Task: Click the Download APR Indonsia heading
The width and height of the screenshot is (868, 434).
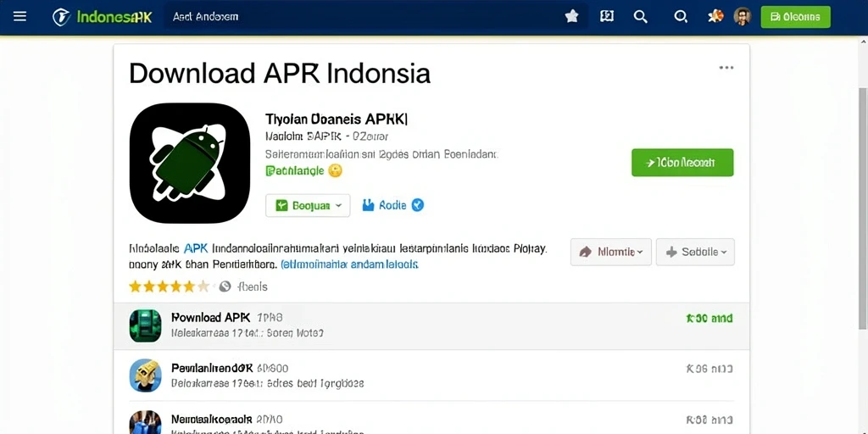Action: (x=280, y=73)
